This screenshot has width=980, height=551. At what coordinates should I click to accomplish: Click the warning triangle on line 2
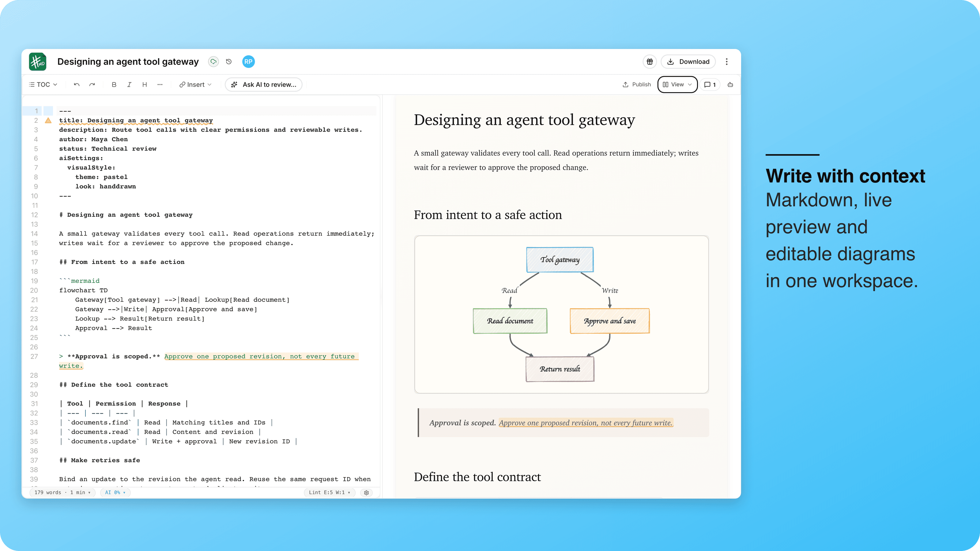(x=48, y=121)
